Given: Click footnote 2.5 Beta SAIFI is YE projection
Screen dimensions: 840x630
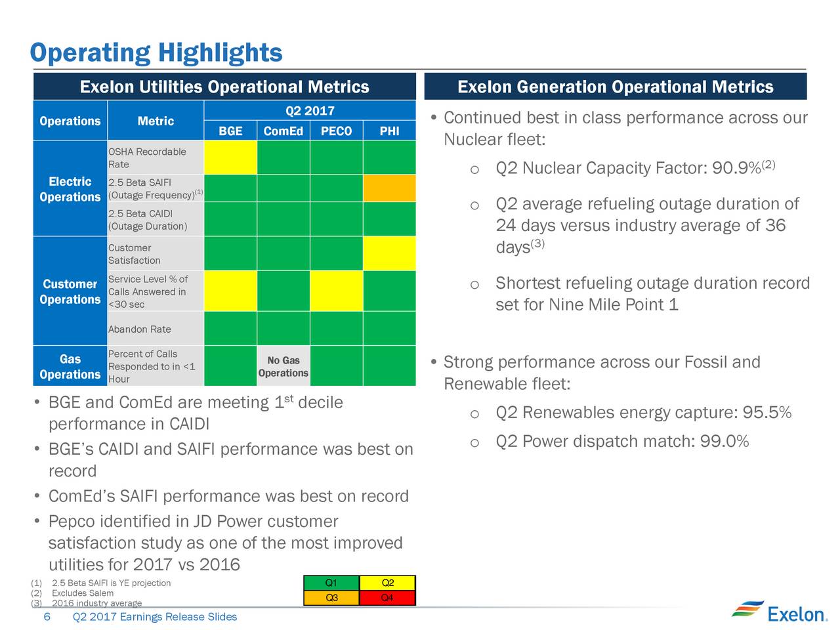Looking at the screenshot, I should click(x=101, y=583).
